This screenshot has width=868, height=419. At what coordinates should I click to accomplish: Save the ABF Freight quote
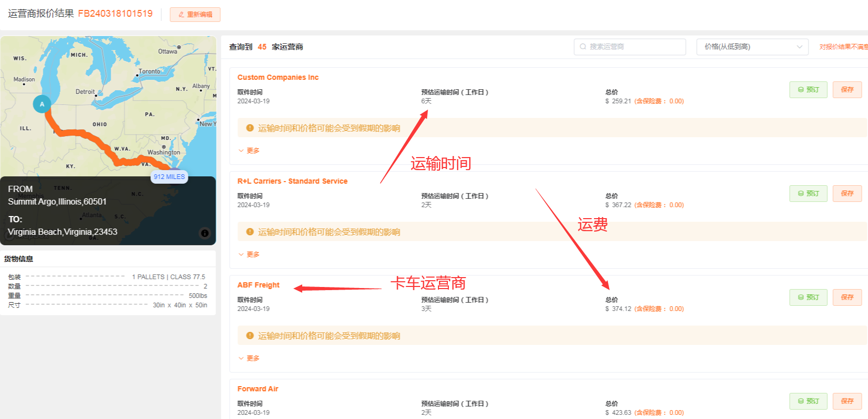click(847, 297)
